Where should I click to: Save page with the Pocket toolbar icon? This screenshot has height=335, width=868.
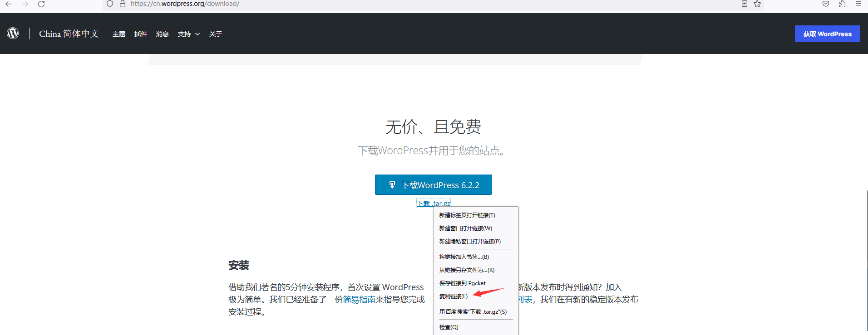coord(826,4)
